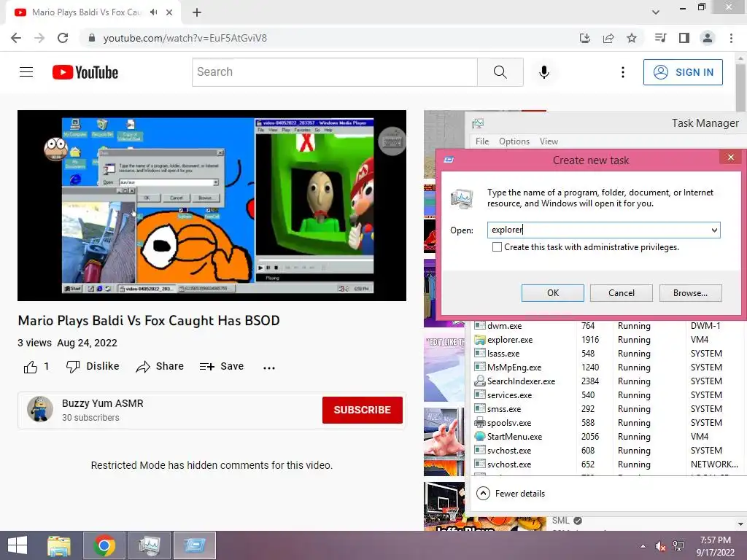Screen dimensions: 747x560
Task: Open File Explorer from taskbar
Action: tap(59, 545)
